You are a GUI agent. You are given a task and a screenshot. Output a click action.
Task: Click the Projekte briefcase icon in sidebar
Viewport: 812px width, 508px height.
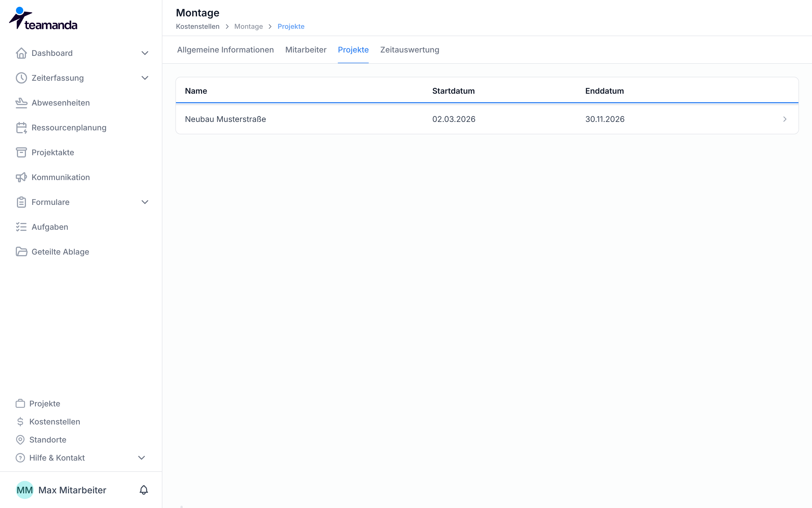(21, 404)
